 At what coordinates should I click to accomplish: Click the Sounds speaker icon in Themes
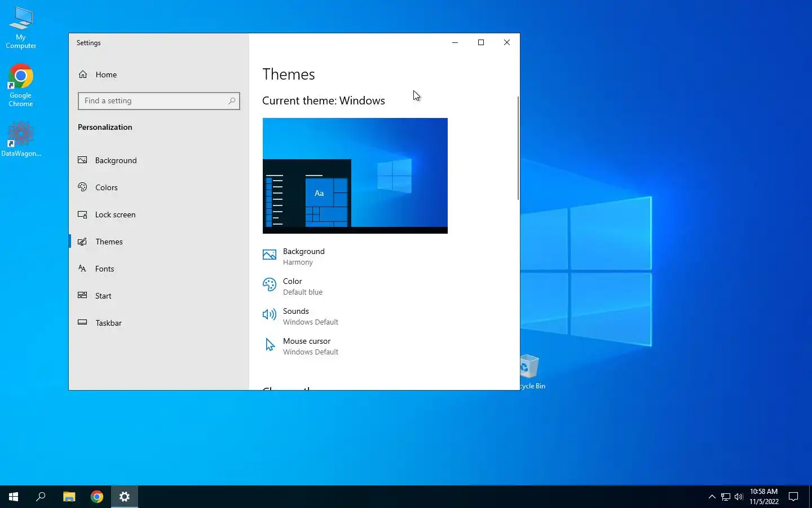click(x=270, y=315)
